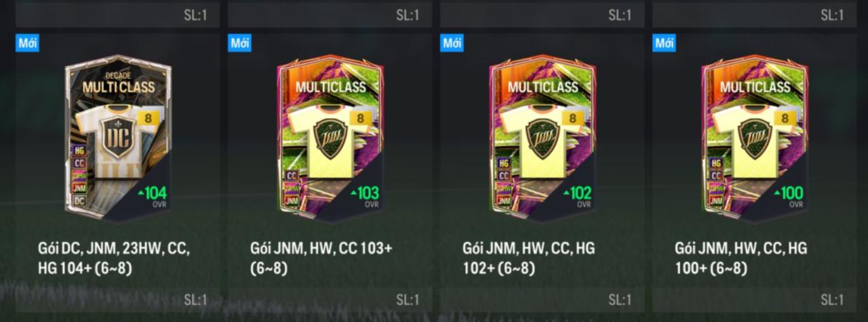
Task: Tap the HG class badge on Decade card
Action: coord(79,150)
